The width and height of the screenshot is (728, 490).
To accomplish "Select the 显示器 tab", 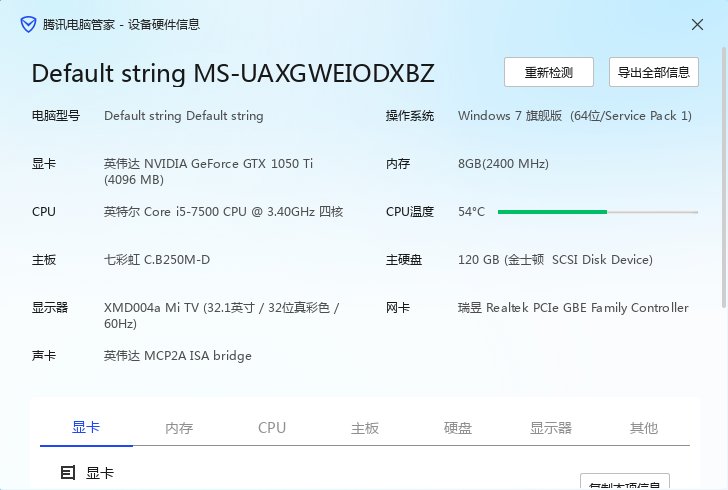I will [551, 428].
